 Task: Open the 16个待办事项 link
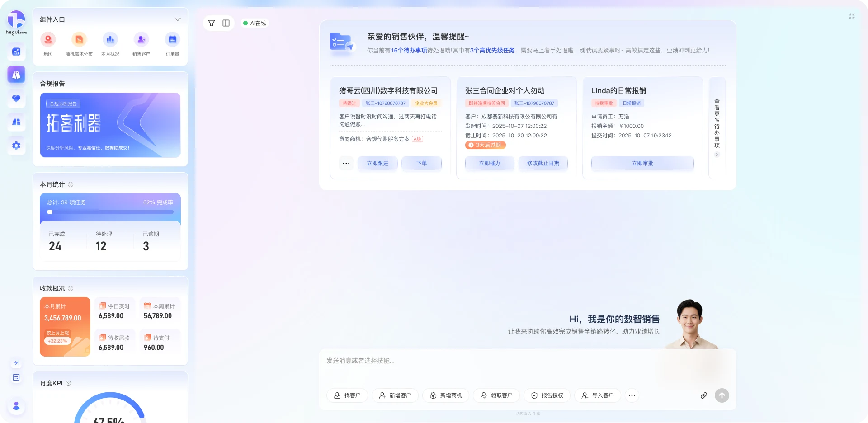409,51
